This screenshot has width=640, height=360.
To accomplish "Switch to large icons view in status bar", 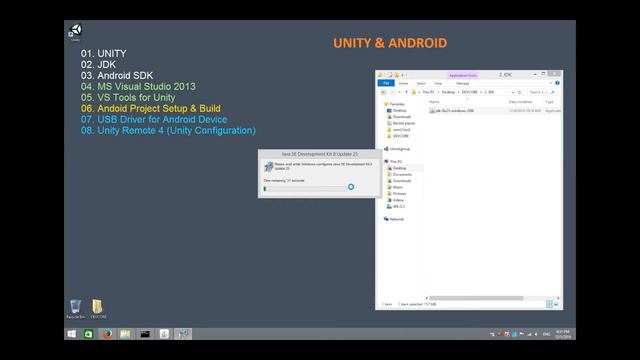I will coord(556,304).
